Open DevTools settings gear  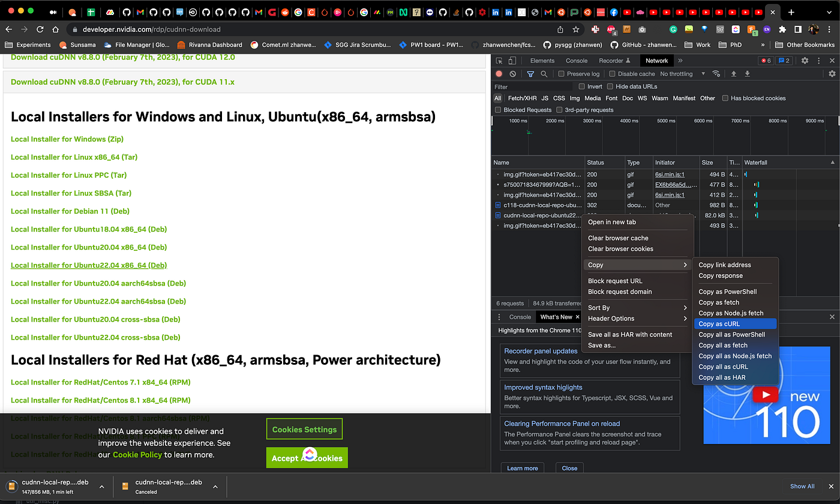point(805,61)
